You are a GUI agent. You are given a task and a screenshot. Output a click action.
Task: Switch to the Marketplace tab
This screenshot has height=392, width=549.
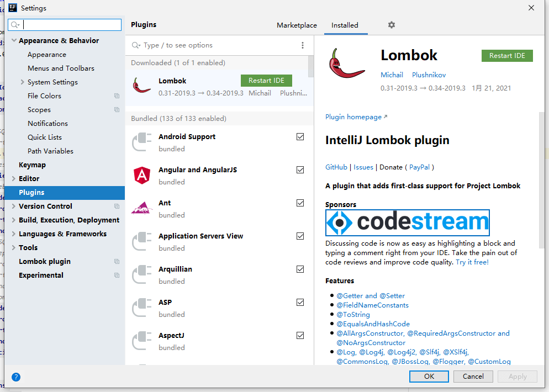click(297, 25)
